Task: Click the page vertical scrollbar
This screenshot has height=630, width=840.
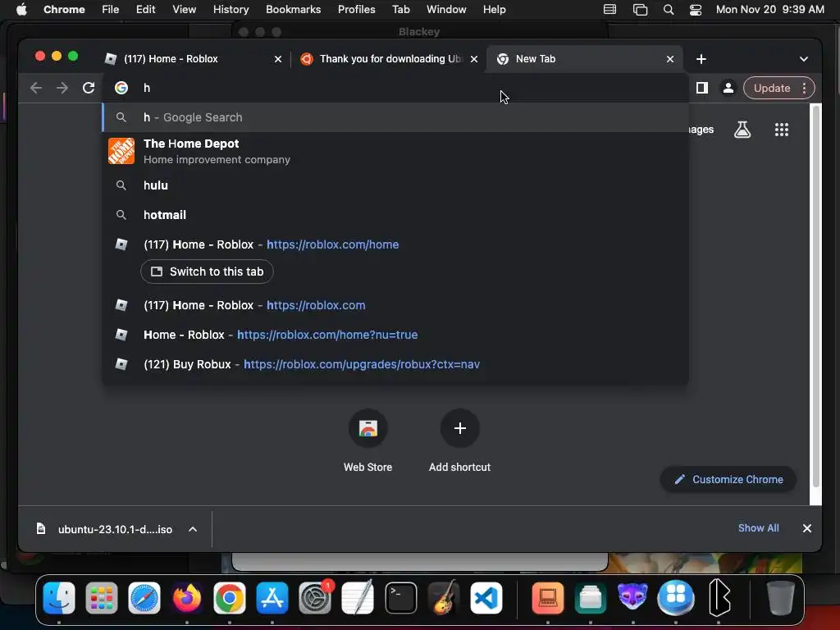Action: (816, 295)
